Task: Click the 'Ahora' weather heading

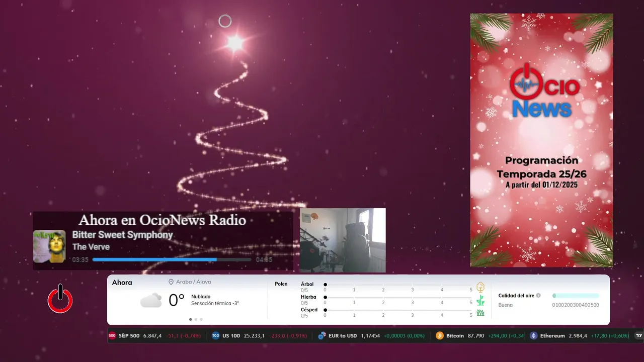Action: pos(122,283)
